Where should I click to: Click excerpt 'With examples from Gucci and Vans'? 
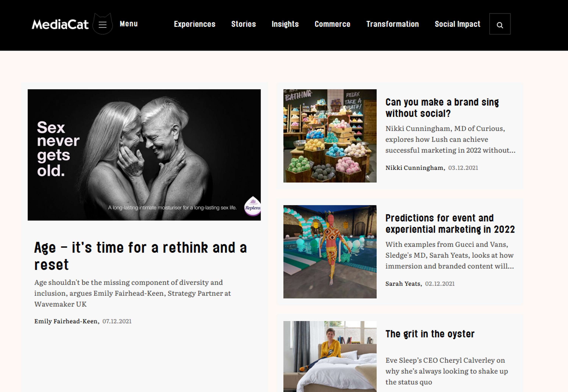(449, 255)
